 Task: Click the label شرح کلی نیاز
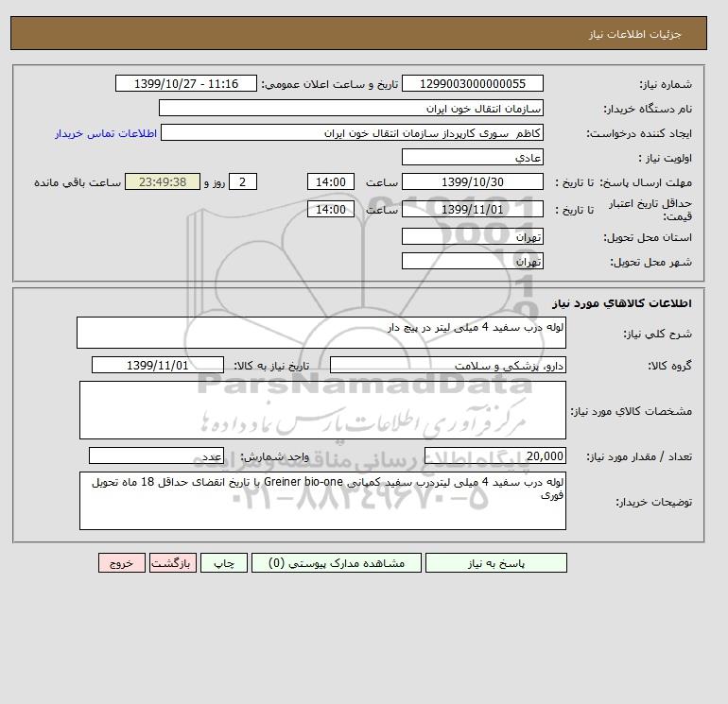pos(657,334)
